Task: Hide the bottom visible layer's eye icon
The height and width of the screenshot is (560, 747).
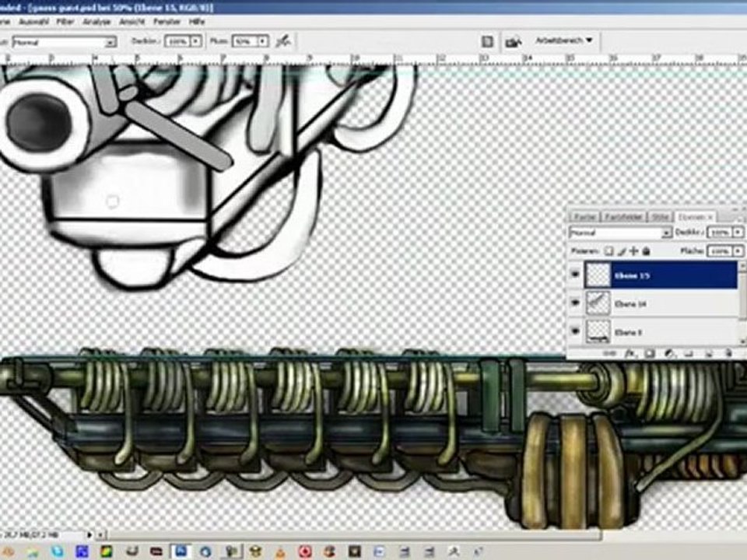Action: click(576, 331)
